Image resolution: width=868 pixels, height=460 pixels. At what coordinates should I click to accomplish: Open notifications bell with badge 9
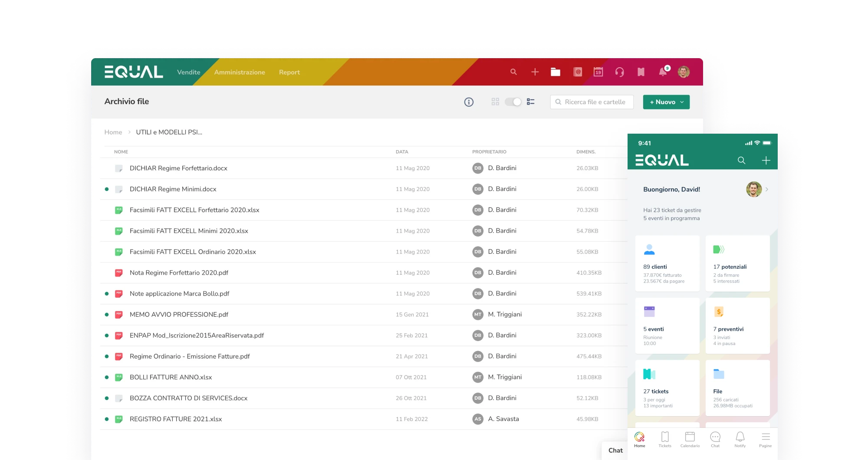[x=663, y=72]
